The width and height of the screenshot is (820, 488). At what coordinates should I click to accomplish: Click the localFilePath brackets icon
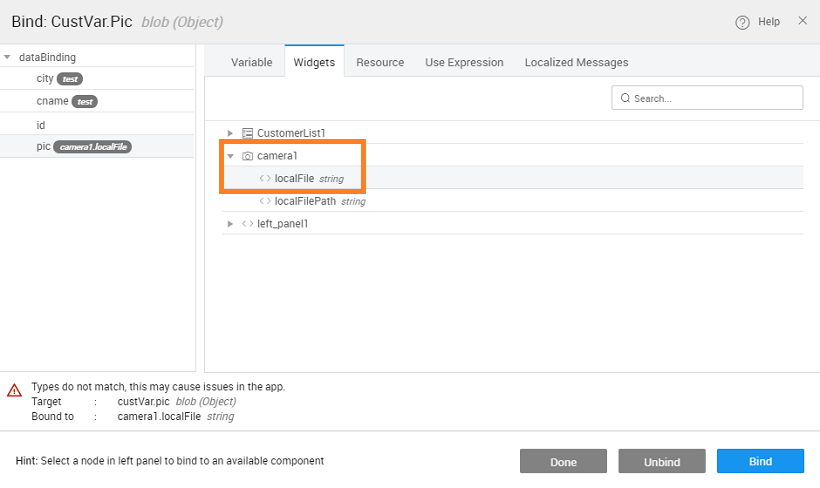click(265, 201)
